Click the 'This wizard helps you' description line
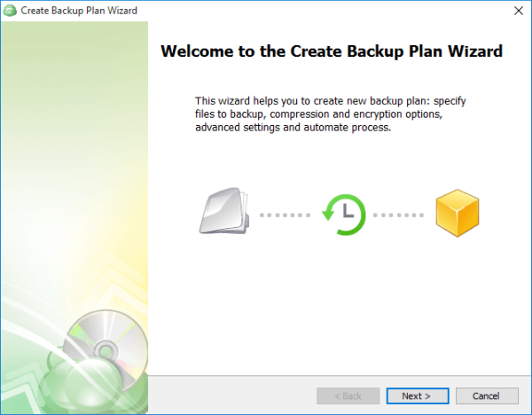 pyautogui.click(x=330, y=101)
